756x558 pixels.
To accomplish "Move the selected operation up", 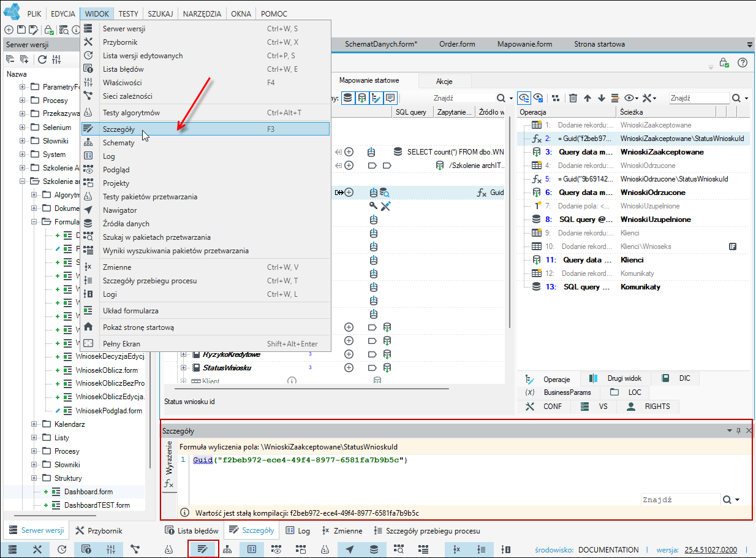I will [587, 98].
